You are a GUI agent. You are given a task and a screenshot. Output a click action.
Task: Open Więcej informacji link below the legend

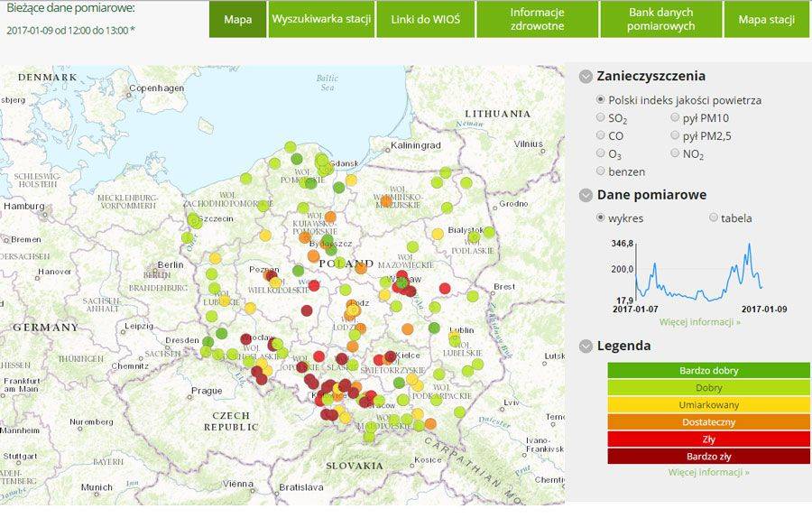(708, 472)
